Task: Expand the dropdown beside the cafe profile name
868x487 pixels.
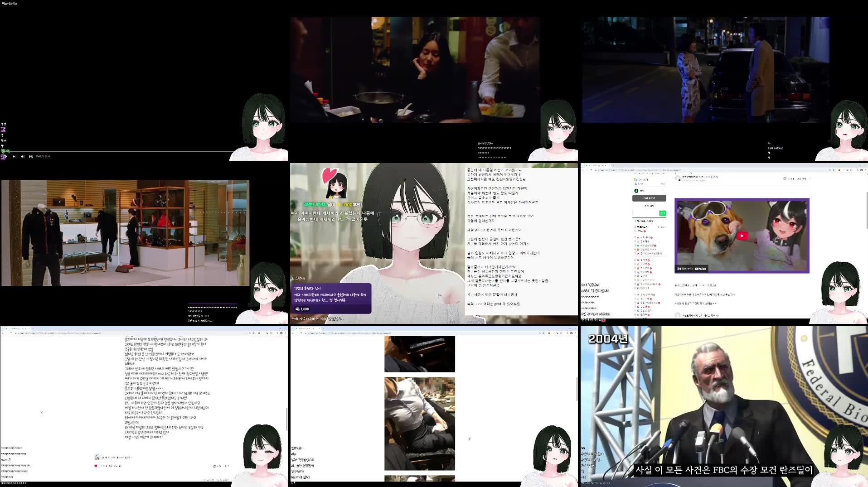Action: click(x=663, y=191)
